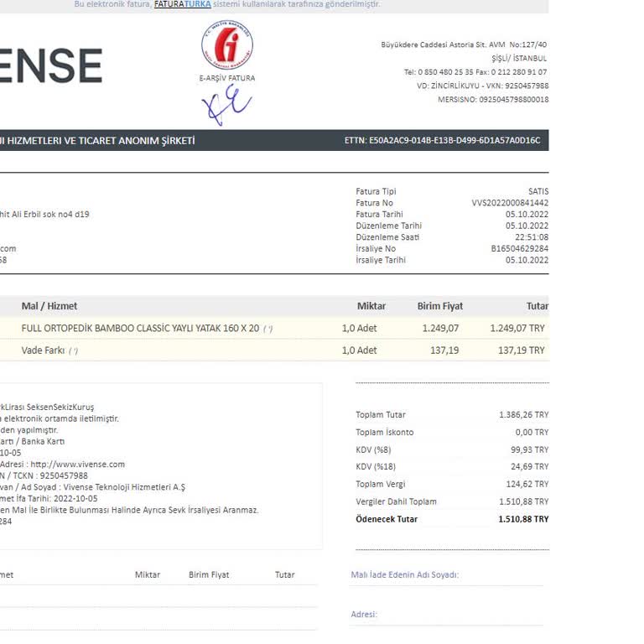Select total 1.249,07 TRY in mattress row
This screenshot has height=644, width=644.
517,328
